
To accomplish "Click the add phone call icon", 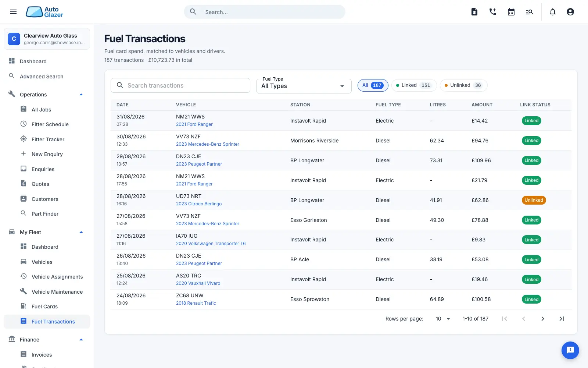I will (493, 12).
